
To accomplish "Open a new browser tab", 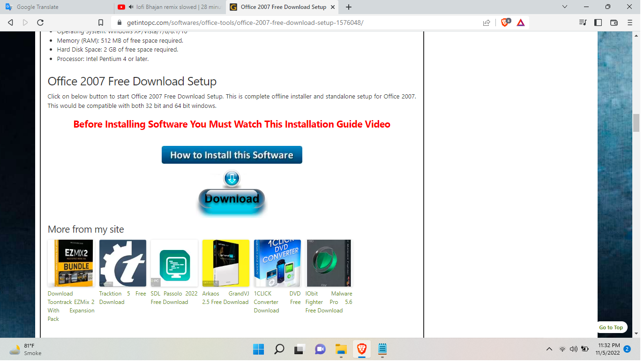I will [x=349, y=7].
